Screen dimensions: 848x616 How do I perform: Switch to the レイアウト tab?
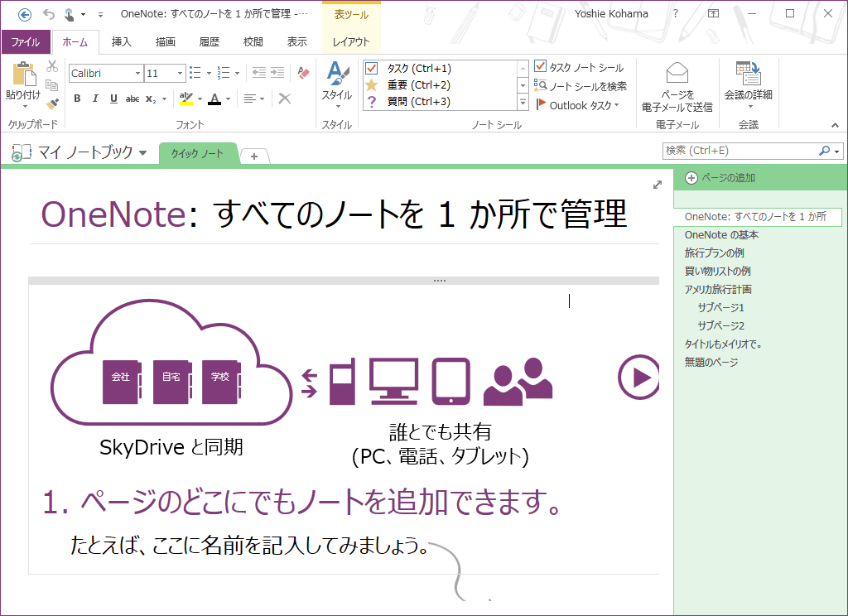(351, 41)
